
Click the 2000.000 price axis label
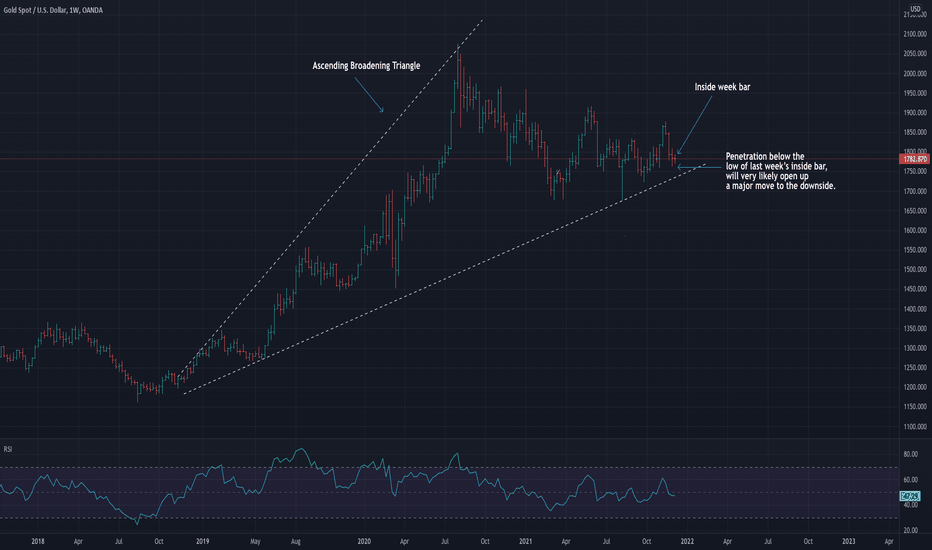coord(915,74)
